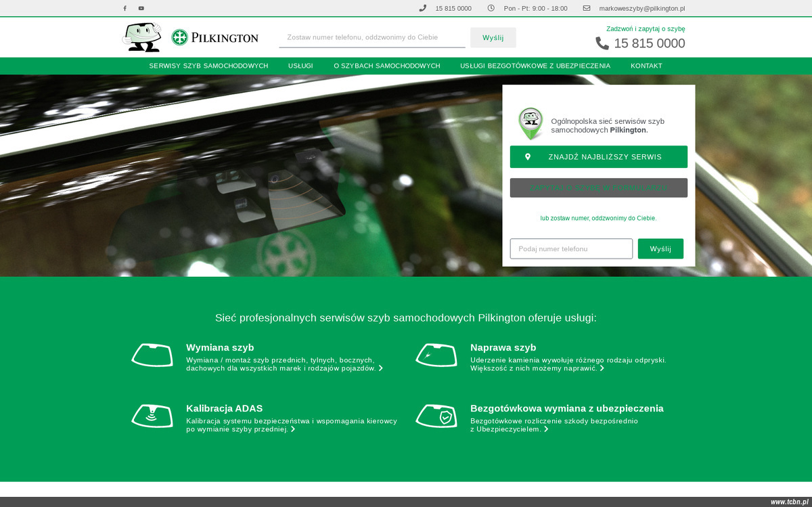Screen dimensions: 812x507
Task: Click chevron after Naprawa szyb description
Action: pyautogui.click(x=602, y=368)
